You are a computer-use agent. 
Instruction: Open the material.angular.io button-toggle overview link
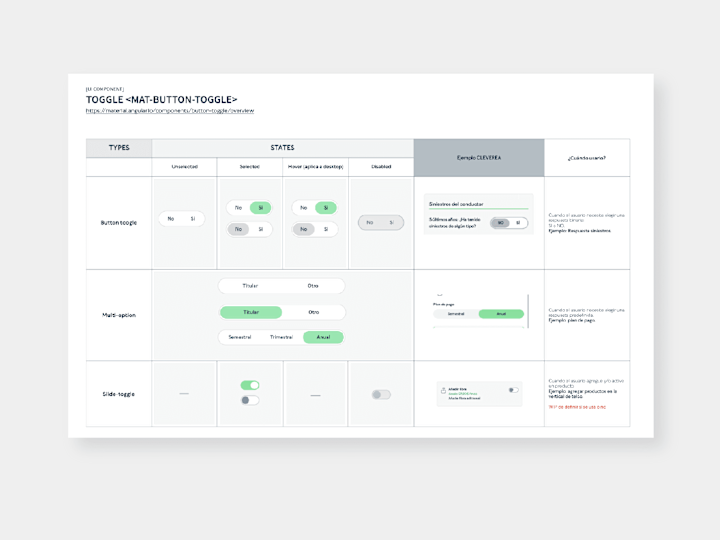click(170, 111)
